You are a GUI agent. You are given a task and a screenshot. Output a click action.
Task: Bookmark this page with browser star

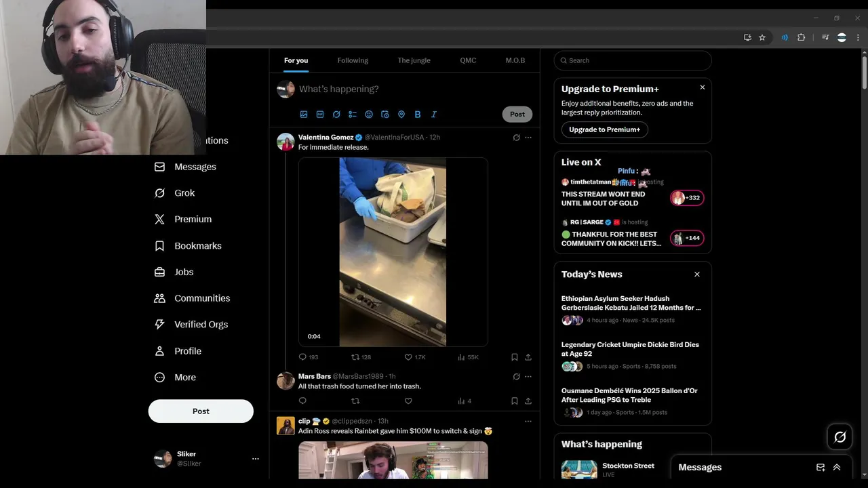point(762,37)
